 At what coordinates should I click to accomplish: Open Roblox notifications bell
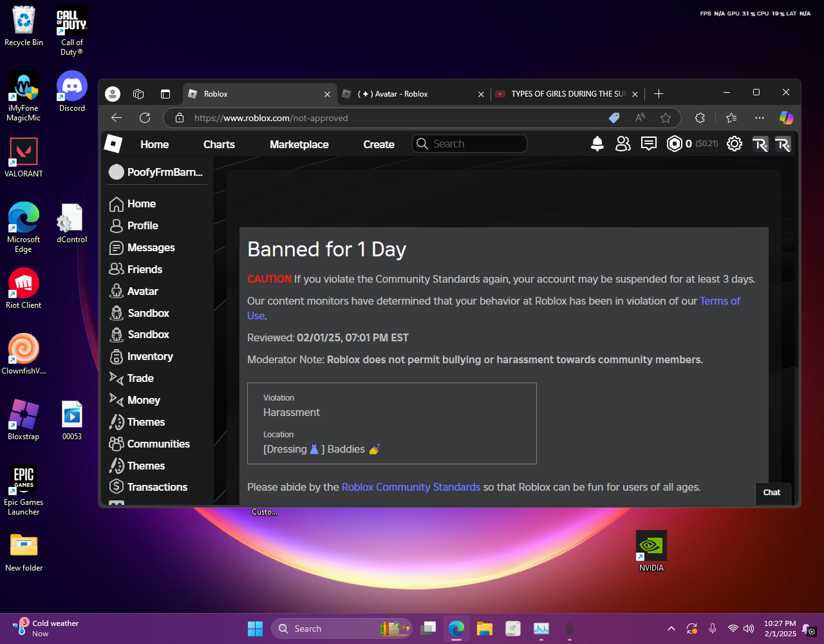tap(597, 144)
